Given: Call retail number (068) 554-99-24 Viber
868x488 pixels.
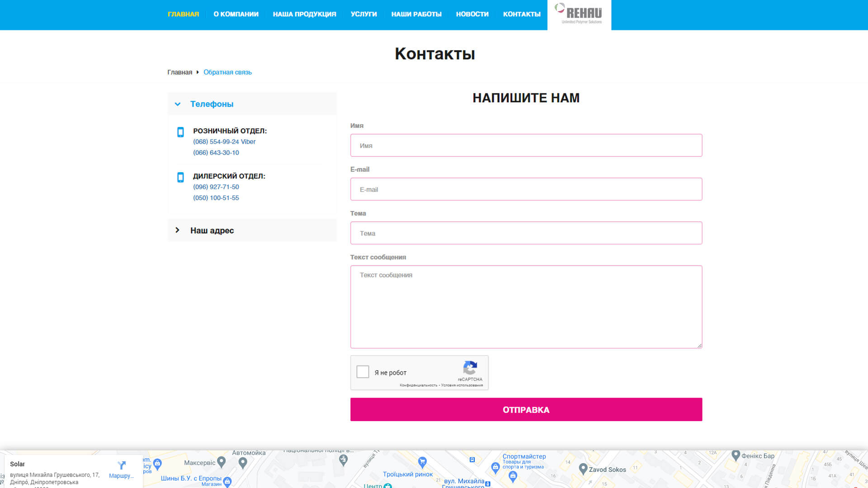Looking at the screenshot, I should (224, 141).
